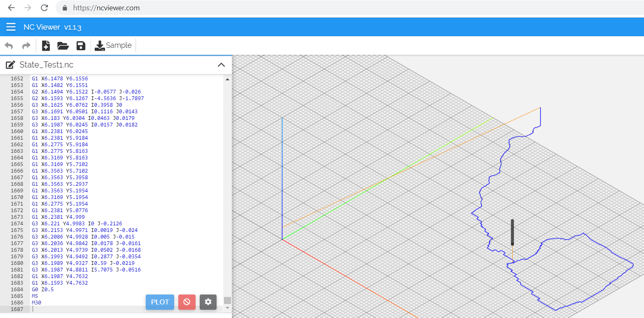Click the padlock site security icon
644x318 pixels.
pyautogui.click(x=64, y=8)
